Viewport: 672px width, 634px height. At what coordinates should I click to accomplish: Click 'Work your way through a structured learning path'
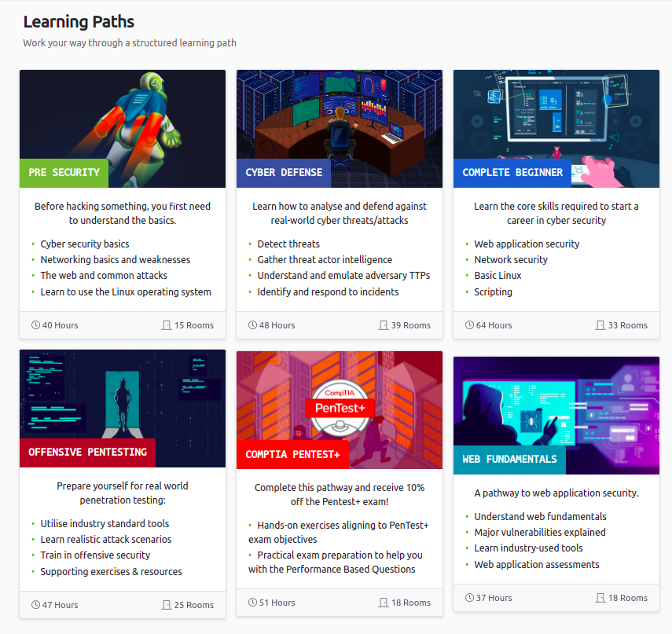point(130,43)
